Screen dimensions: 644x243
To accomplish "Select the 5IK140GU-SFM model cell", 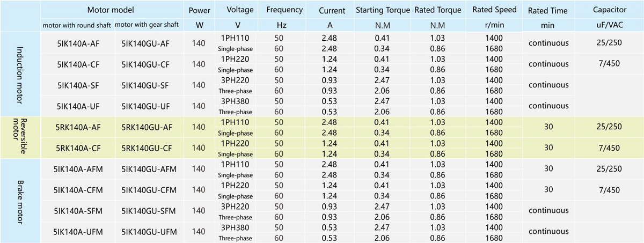I will [146, 211].
